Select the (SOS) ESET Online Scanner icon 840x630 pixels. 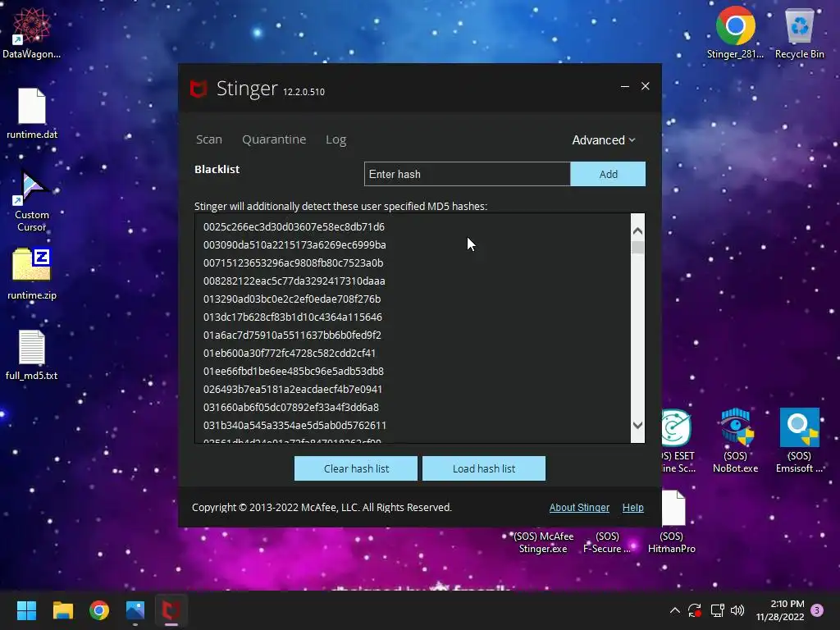coord(678,441)
